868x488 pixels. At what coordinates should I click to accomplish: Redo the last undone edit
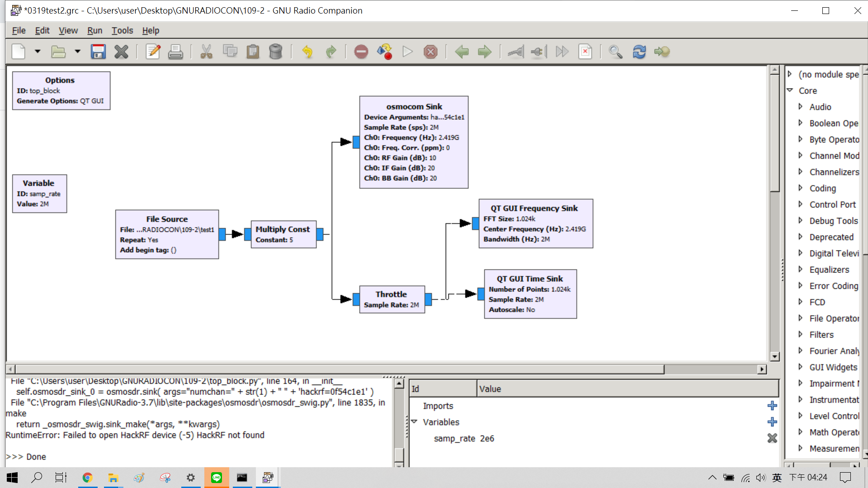331,52
